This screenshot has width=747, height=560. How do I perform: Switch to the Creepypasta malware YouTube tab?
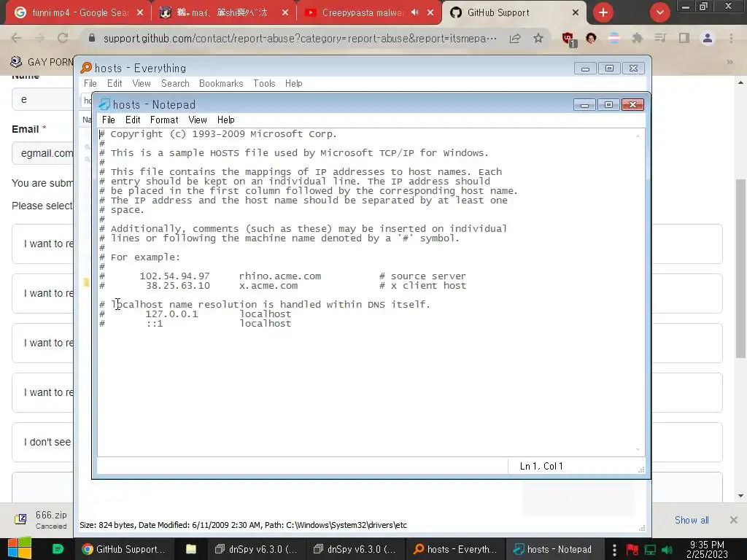click(361, 12)
